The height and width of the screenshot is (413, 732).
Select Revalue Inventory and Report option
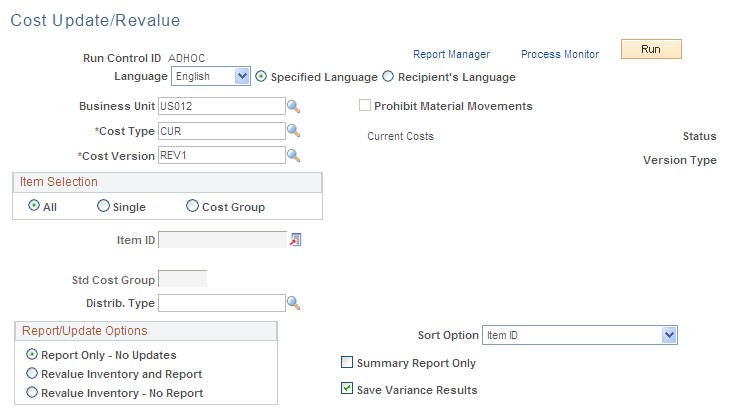point(33,374)
